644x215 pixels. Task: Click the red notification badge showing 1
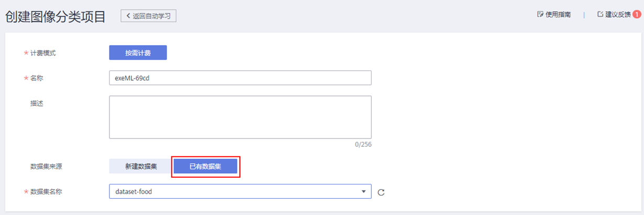click(x=637, y=15)
